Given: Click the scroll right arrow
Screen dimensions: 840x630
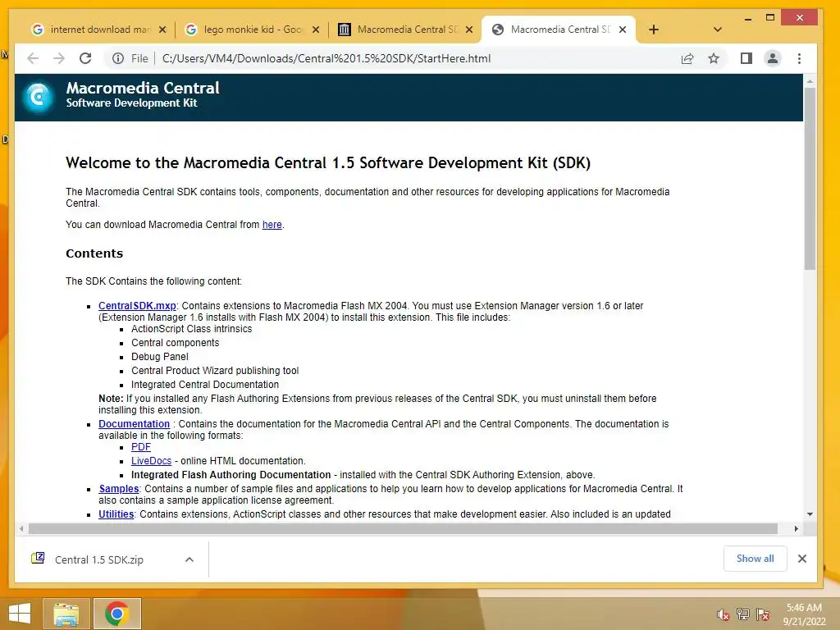Looking at the screenshot, I should [x=796, y=529].
